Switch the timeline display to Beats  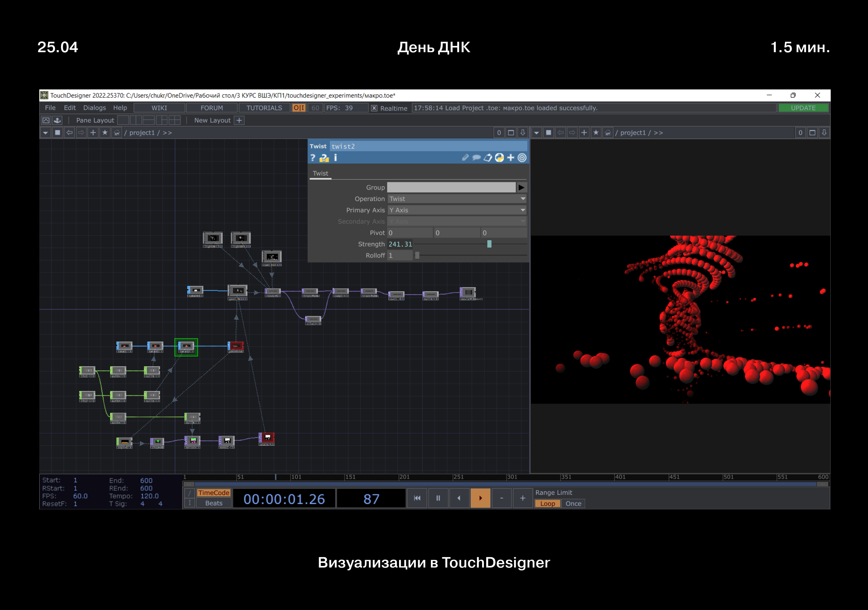click(x=214, y=503)
